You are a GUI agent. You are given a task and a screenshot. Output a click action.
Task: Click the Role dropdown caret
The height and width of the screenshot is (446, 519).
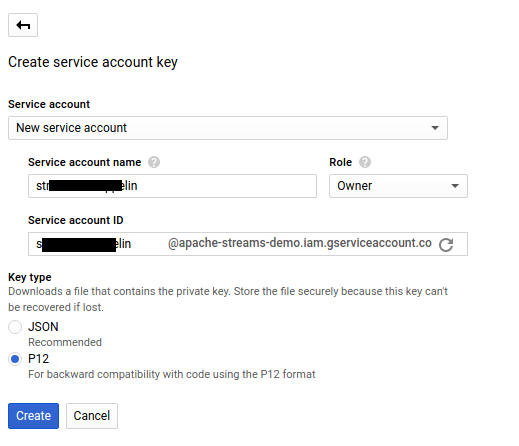click(x=455, y=186)
